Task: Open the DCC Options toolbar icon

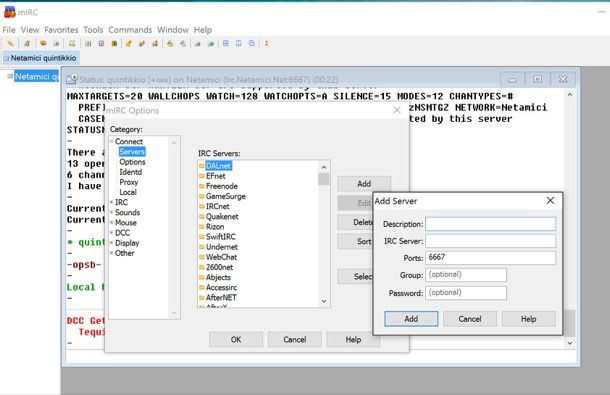Action: (x=155, y=44)
